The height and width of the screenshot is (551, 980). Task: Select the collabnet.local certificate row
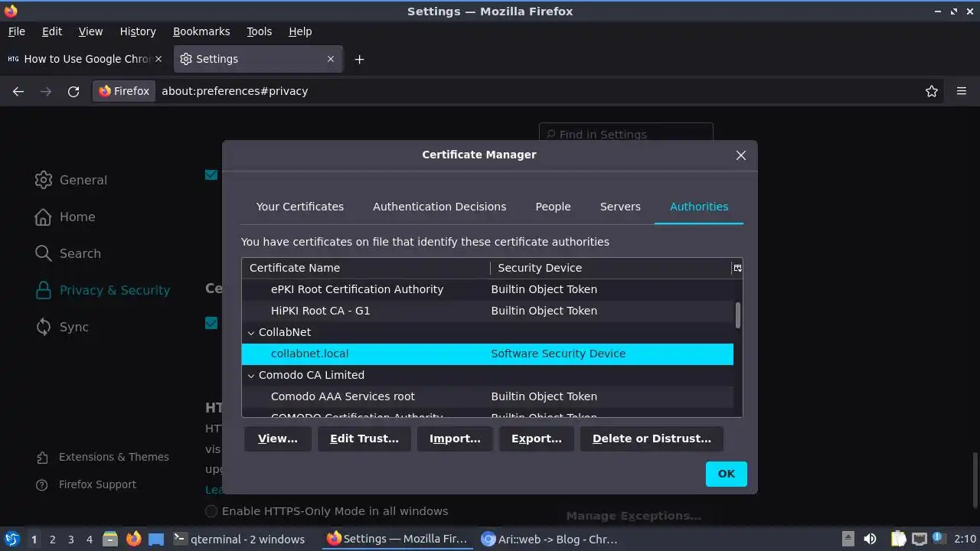(488, 354)
